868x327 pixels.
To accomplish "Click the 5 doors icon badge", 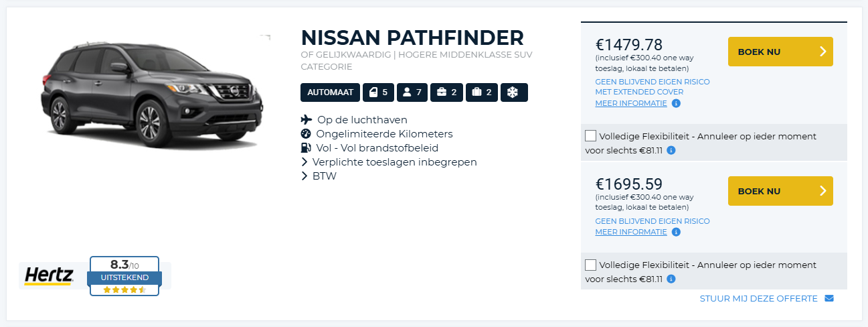I will pos(378,92).
